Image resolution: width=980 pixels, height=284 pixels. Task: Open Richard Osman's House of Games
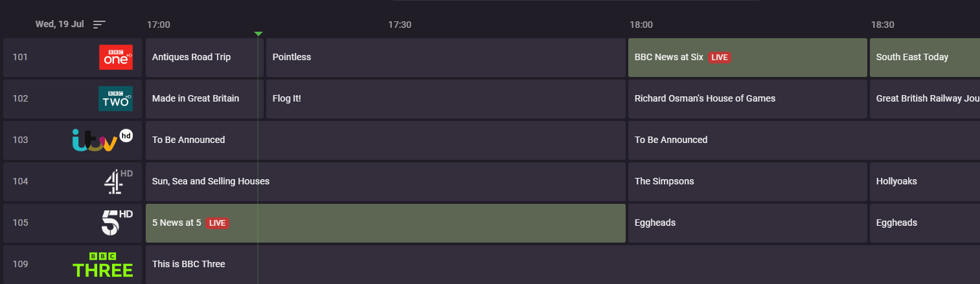tap(747, 98)
